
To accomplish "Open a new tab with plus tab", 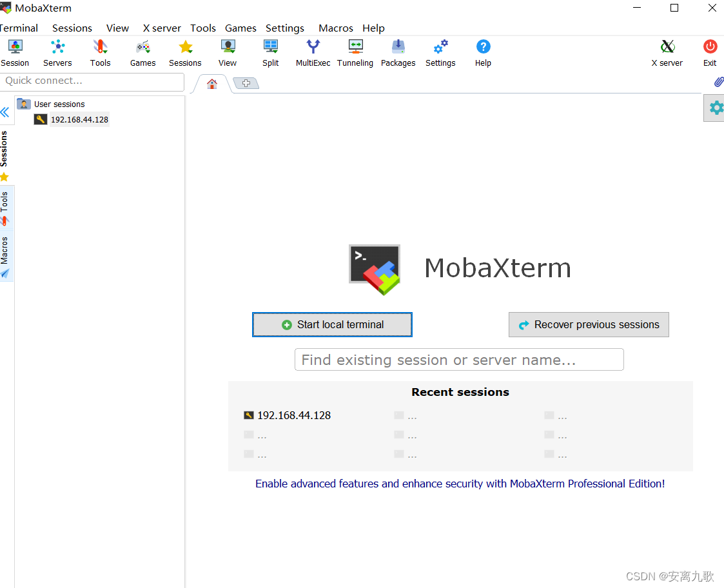I will point(246,83).
